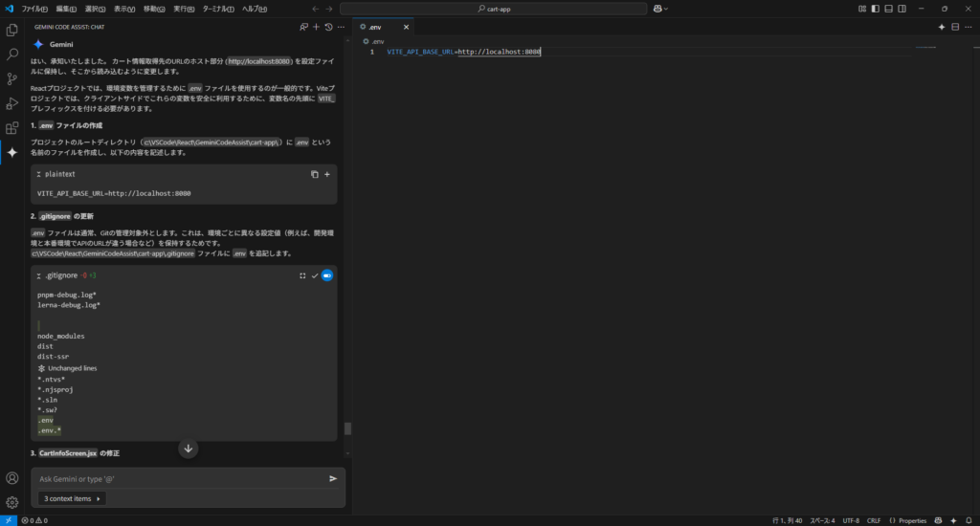
Task: Collapse the plaintext code block
Action: (x=38, y=174)
